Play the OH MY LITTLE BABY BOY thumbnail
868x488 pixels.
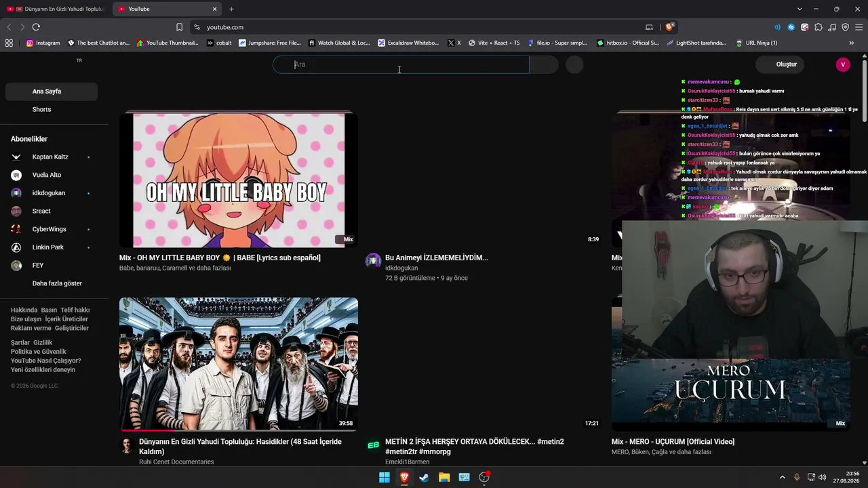[x=239, y=180]
